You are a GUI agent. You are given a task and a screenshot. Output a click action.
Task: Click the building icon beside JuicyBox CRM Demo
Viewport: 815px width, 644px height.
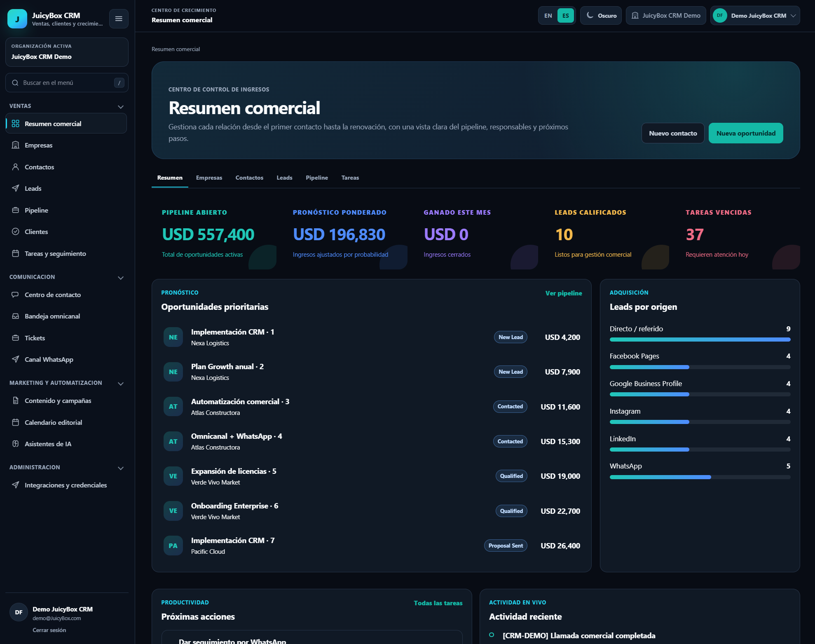tap(635, 16)
